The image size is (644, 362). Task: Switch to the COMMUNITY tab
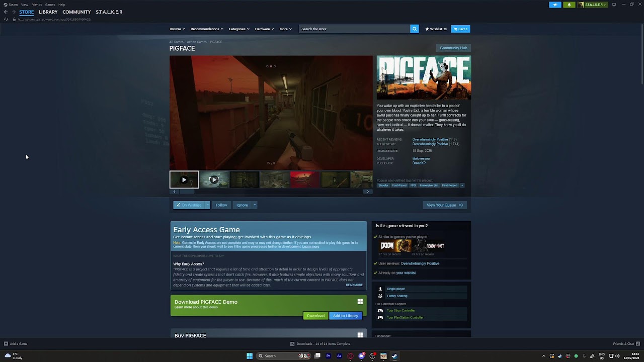pyautogui.click(x=76, y=12)
